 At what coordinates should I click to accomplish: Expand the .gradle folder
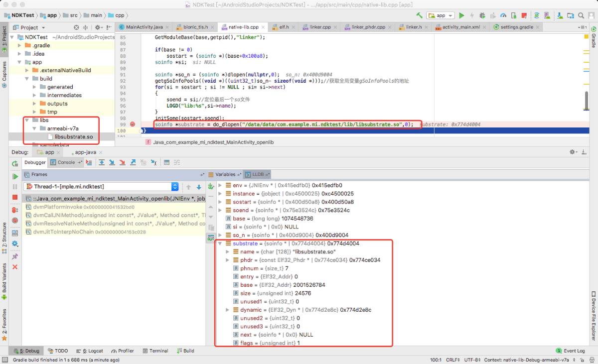click(x=20, y=45)
